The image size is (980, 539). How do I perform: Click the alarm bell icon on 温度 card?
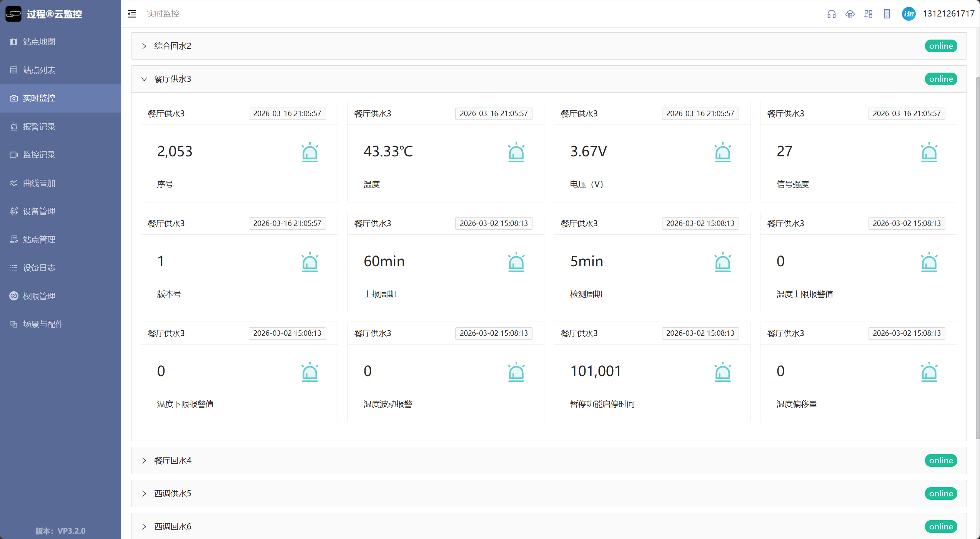[x=516, y=152]
